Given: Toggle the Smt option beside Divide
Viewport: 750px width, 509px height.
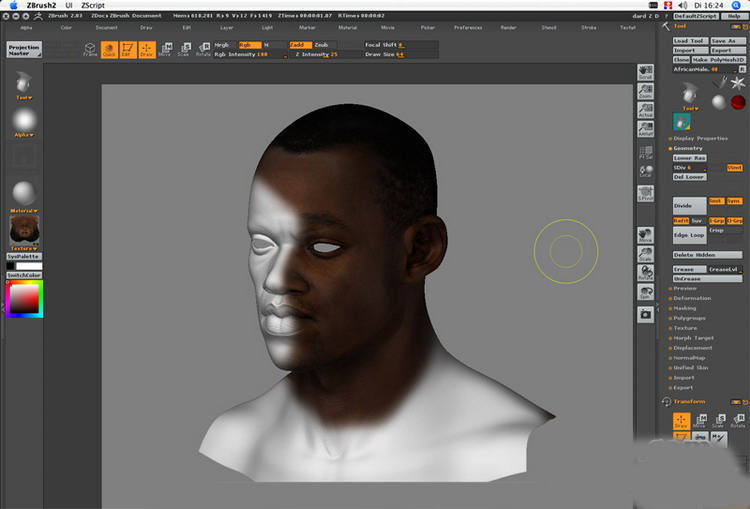Looking at the screenshot, I should pyautogui.click(x=715, y=201).
